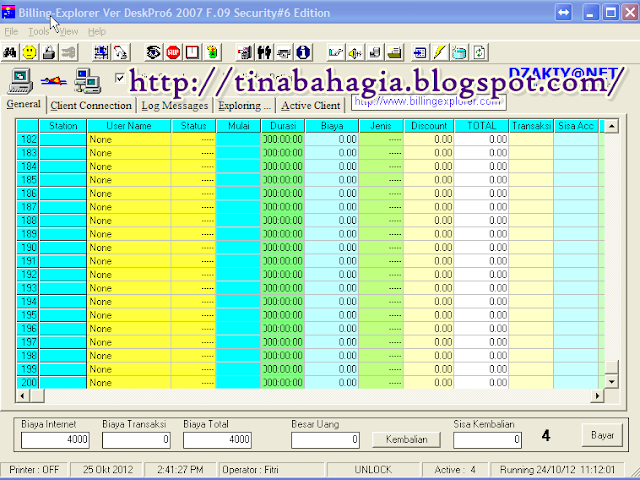640x480 pixels.
Task: Click the Biaya Total input field
Action: pyautogui.click(x=217, y=440)
